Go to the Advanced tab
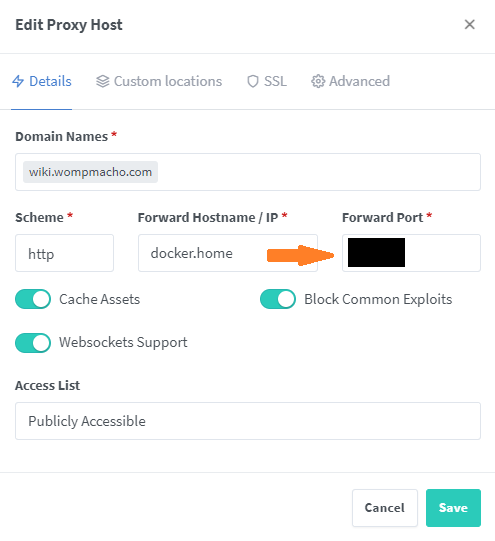Viewport: 495px width, 541px height. click(x=350, y=81)
